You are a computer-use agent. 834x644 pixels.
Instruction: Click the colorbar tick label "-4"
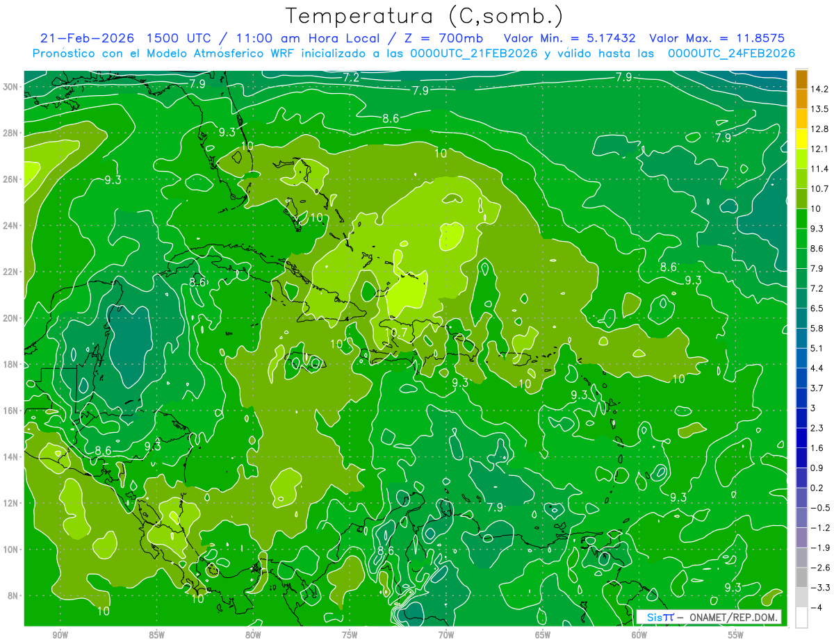coord(816,608)
